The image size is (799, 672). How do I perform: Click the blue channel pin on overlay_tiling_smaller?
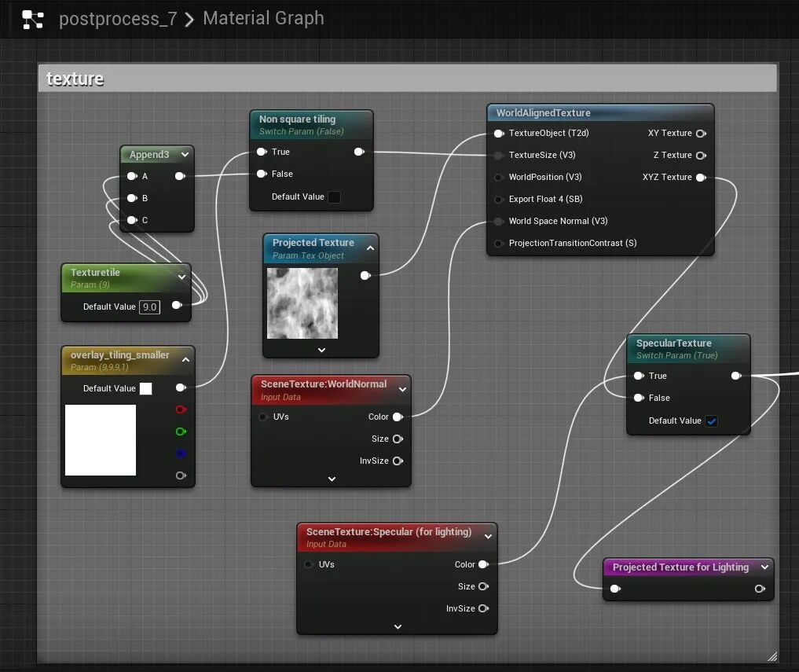[181, 454]
